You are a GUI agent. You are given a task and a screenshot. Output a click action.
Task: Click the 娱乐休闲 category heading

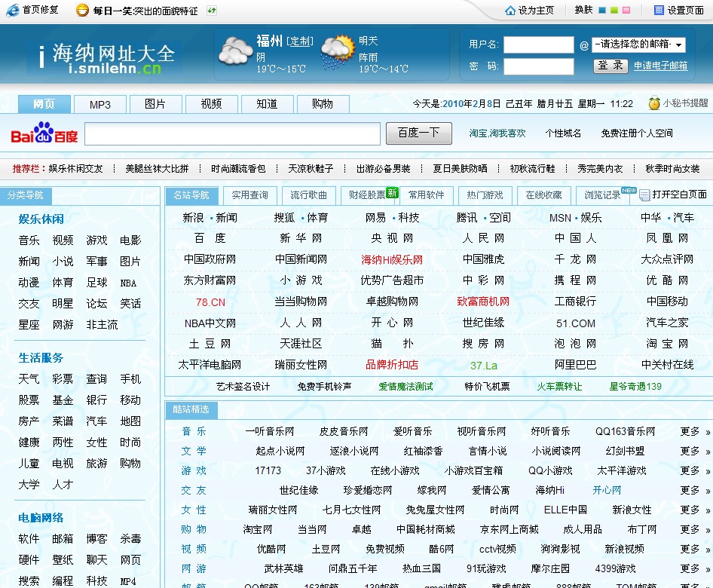(41, 219)
